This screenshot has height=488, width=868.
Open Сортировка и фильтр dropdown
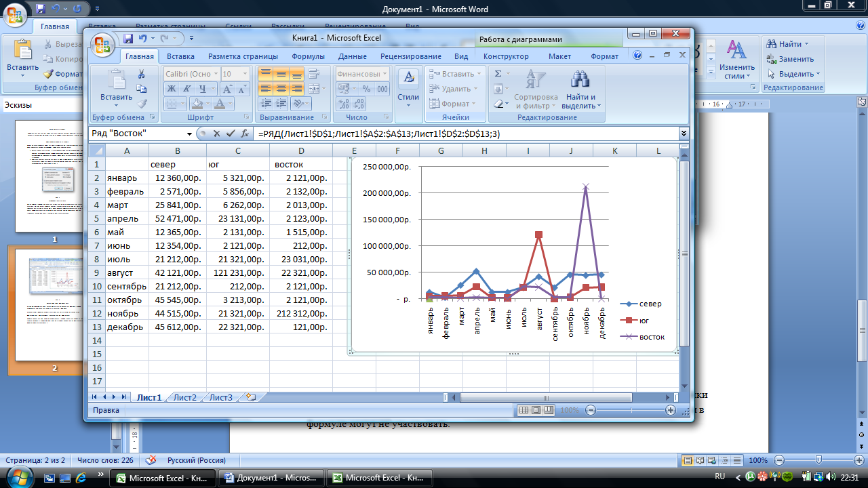536,89
